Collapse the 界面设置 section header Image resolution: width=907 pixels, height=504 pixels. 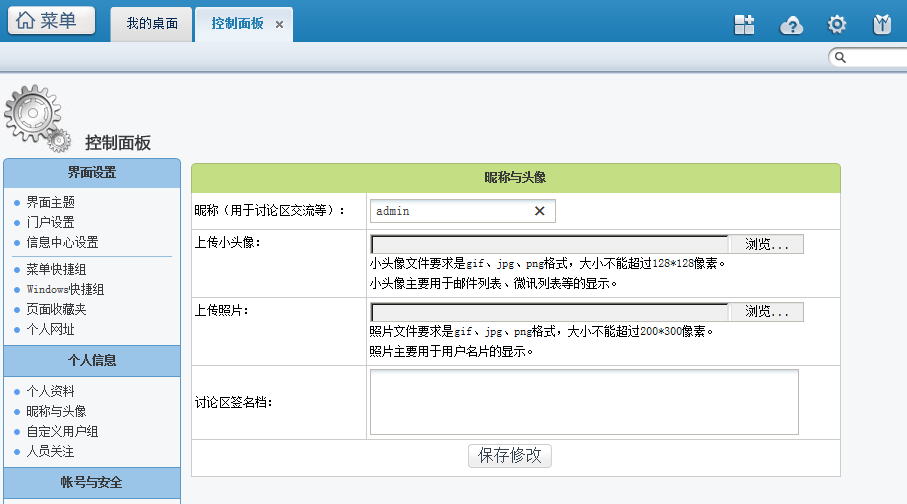pyautogui.click(x=92, y=173)
